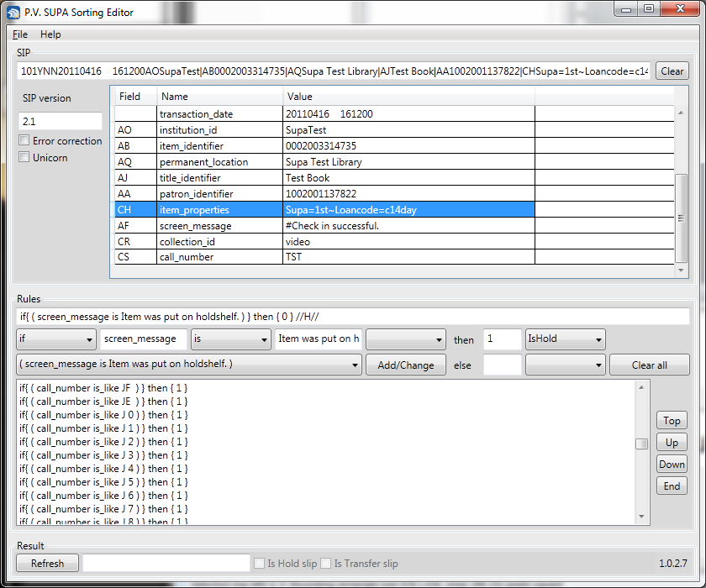Click the SIP table scroll-up arrow
706x588 pixels.
[x=681, y=113]
